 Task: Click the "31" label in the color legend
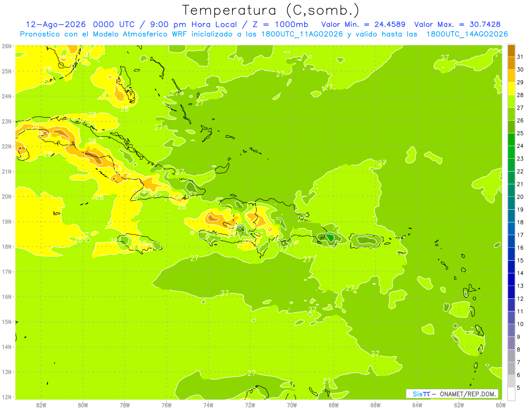tap(520, 57)
